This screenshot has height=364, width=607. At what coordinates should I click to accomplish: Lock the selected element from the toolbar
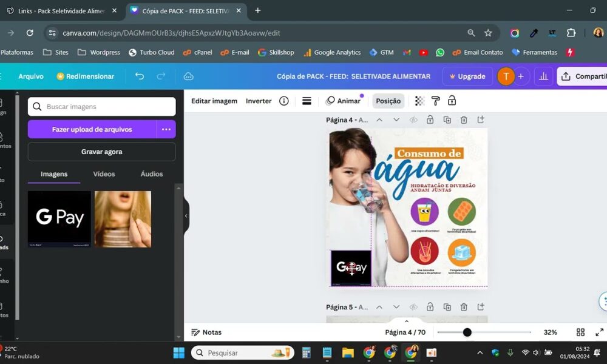(x=452, y=101)
